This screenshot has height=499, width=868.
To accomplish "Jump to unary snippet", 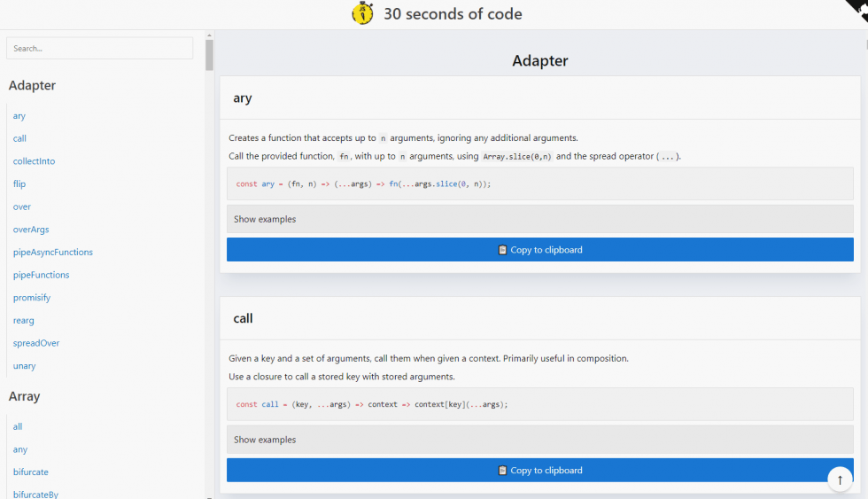I will point(25,365).
